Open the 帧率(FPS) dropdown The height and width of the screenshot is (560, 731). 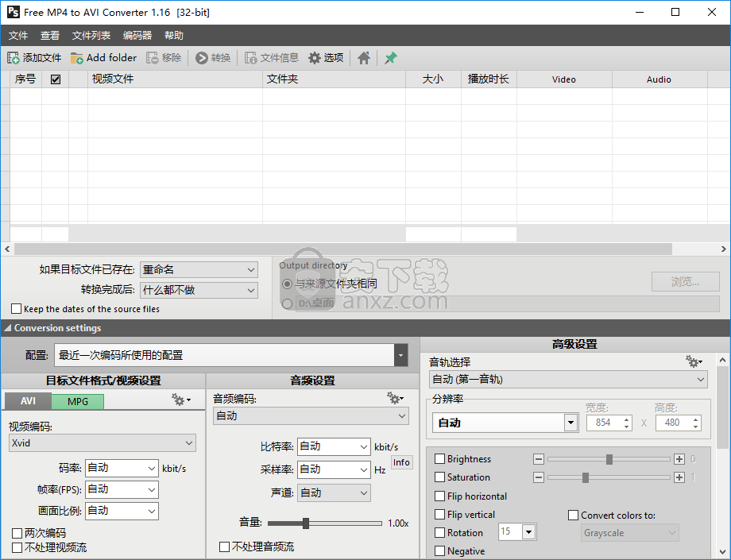pos(122,489)
